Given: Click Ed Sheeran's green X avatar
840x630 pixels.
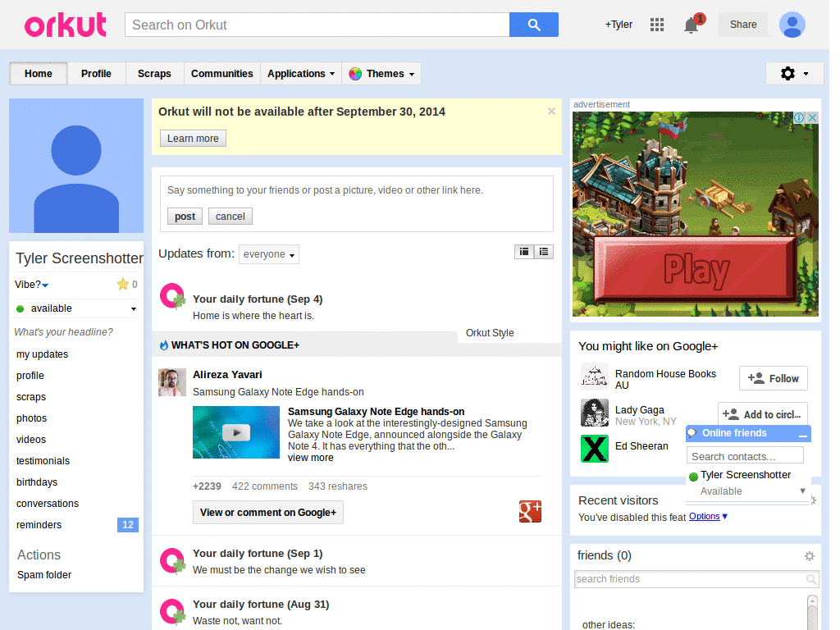Looking at the screenshot, I should (595, 449).
